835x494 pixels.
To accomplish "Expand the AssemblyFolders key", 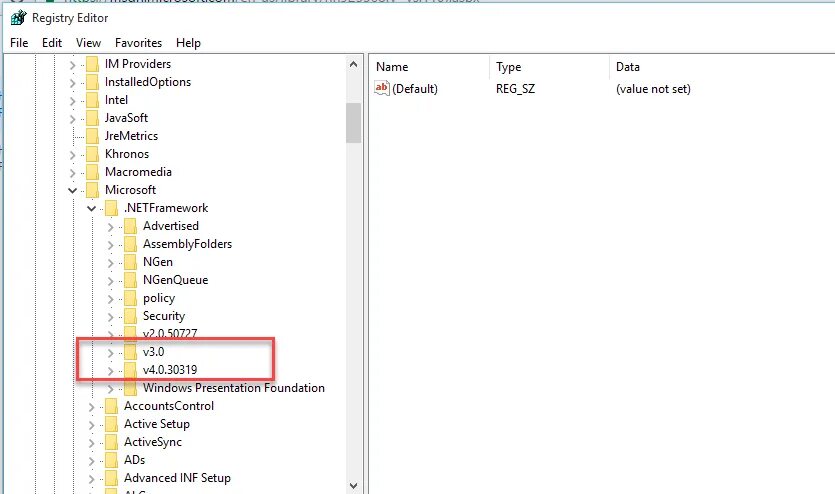I will point(111,245).
